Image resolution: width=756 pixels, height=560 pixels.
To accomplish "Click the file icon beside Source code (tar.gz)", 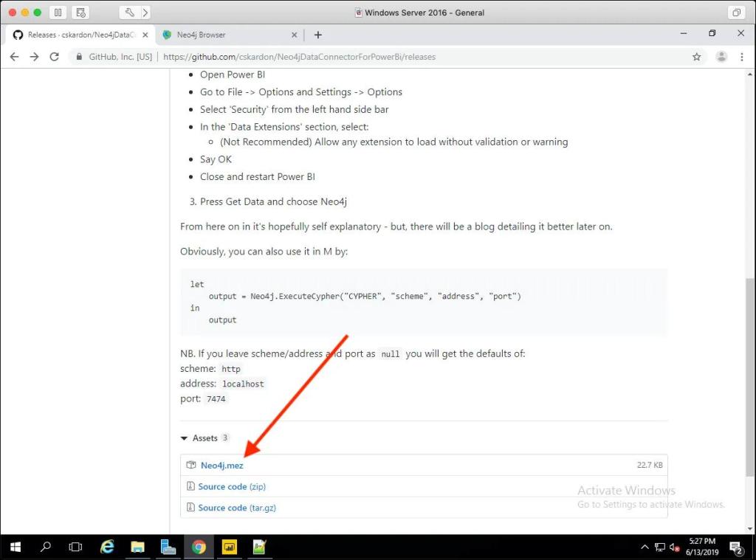I will [x=190, y=508].
